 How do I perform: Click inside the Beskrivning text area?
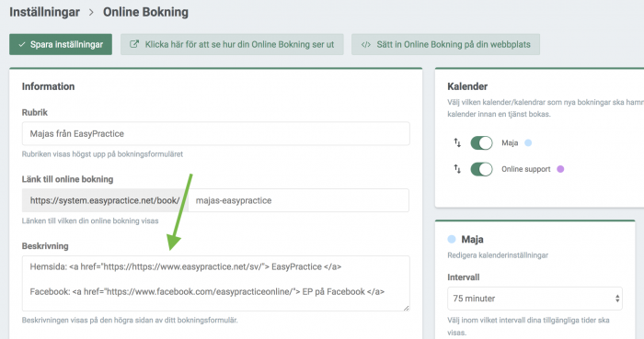pyautogui.click(x=215, y=283)
